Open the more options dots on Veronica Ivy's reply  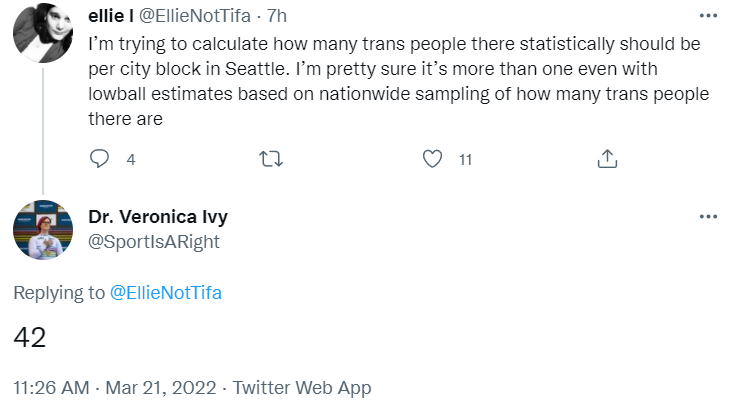[x=708, y=216]
